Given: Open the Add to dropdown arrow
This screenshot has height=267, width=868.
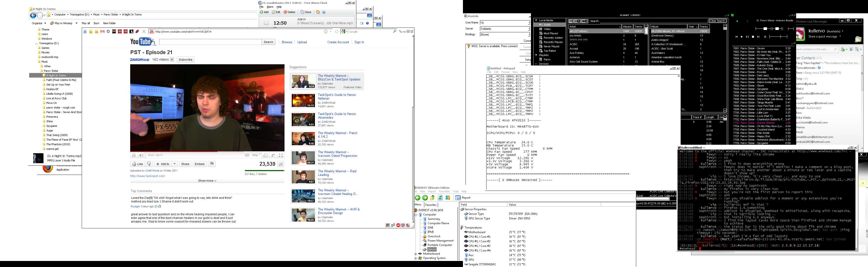Looking at the screenshot, I should 175,164.
